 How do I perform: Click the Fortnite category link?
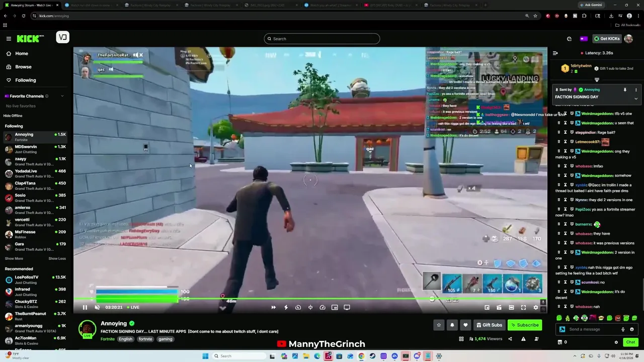click(x=108, y=339)
